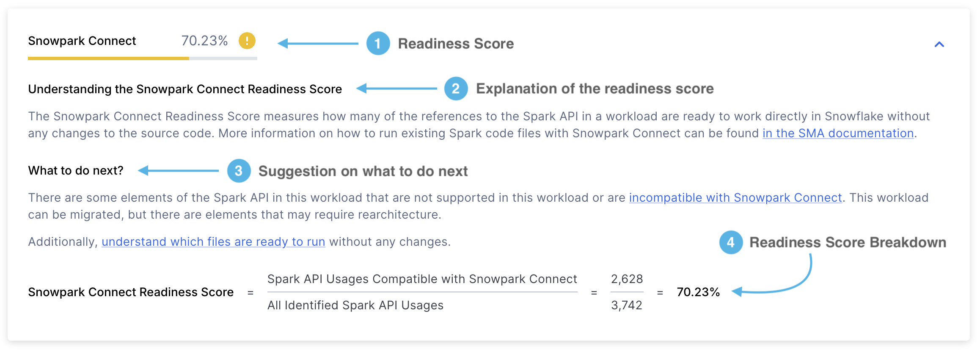Select the 70.23% score value
This screenshot has width=980, height=350.
205,41
